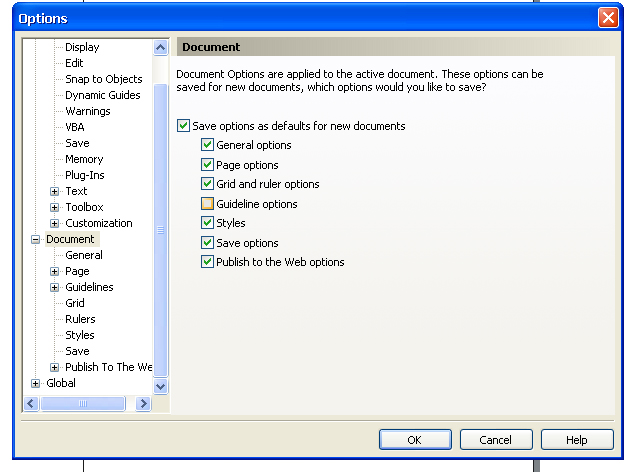Uncheck Page options checkbox
The width and height of the screenshot is (639, 472).
[x=207, y=165]
